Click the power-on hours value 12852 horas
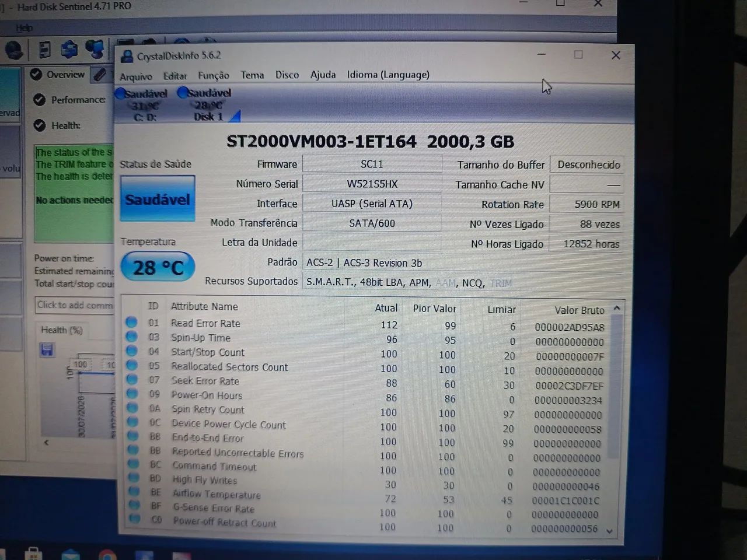This screenshot has height=560, width=747. tap(587, 244)
